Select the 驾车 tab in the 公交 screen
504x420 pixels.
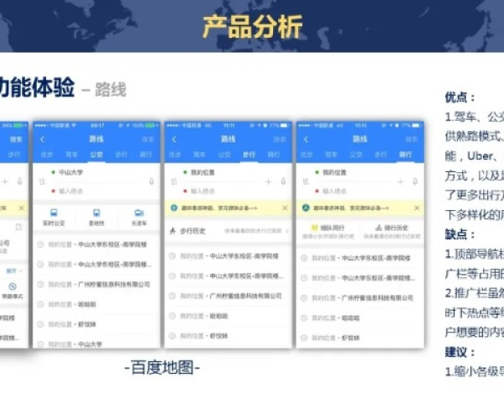tap(71, 155)
